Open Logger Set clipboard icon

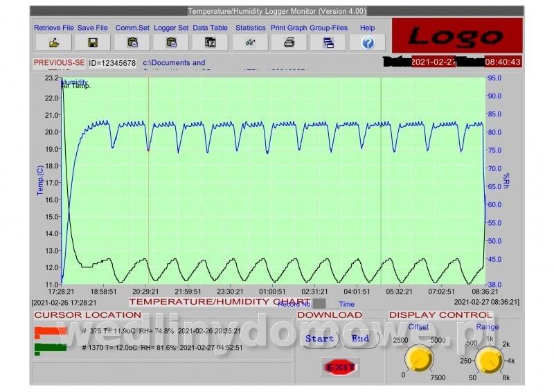coord(171,43)
